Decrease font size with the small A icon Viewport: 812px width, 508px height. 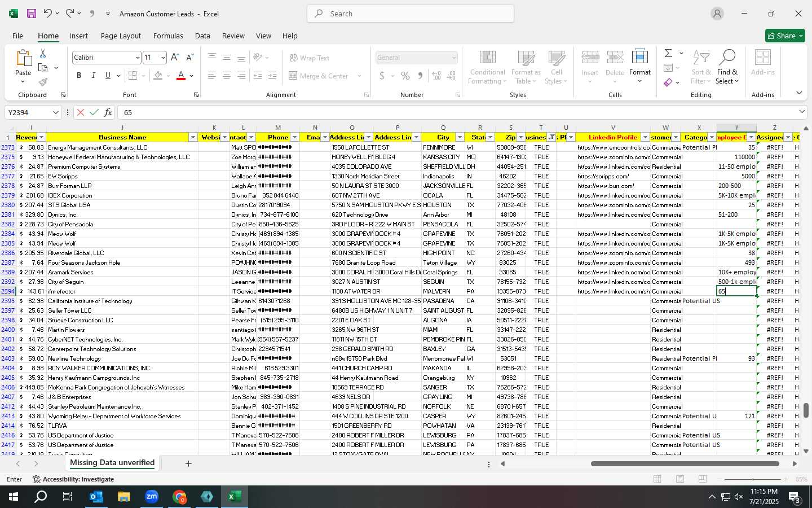point(189,58)
